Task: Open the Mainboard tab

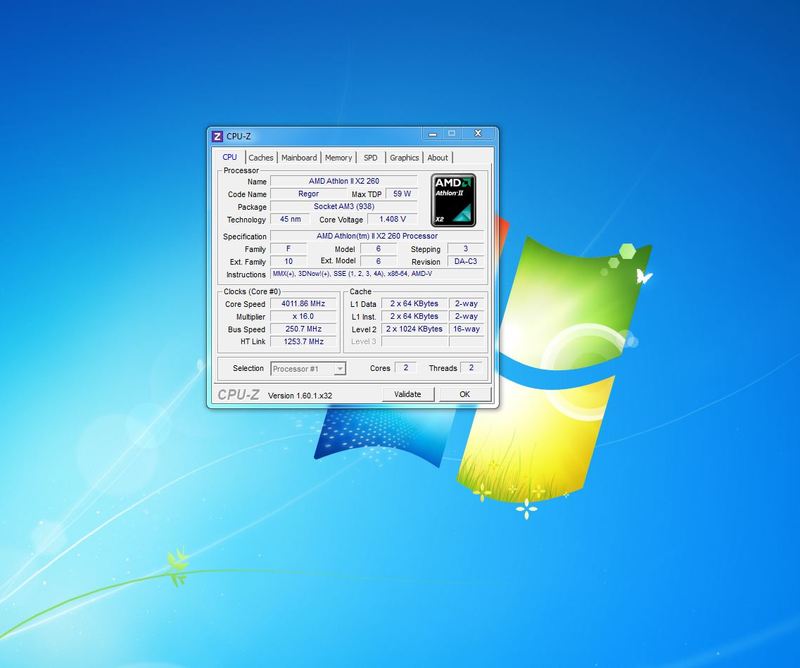Action: [x=299, y=158]
